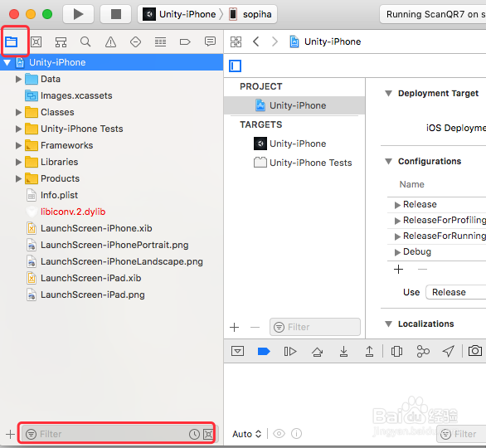Open the Test navigator diamond icon
486x448 pixels.
tap(135, 41)
